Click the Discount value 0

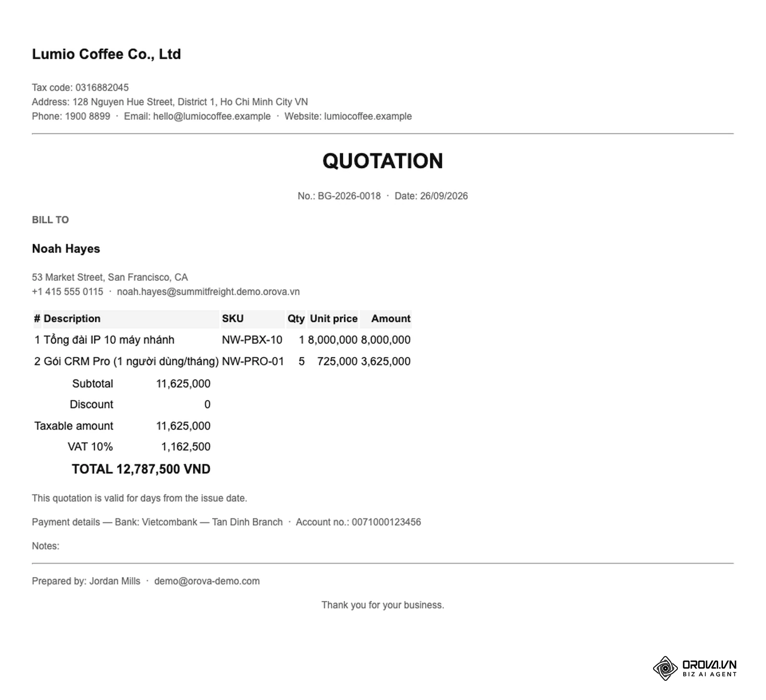point(207,404)
